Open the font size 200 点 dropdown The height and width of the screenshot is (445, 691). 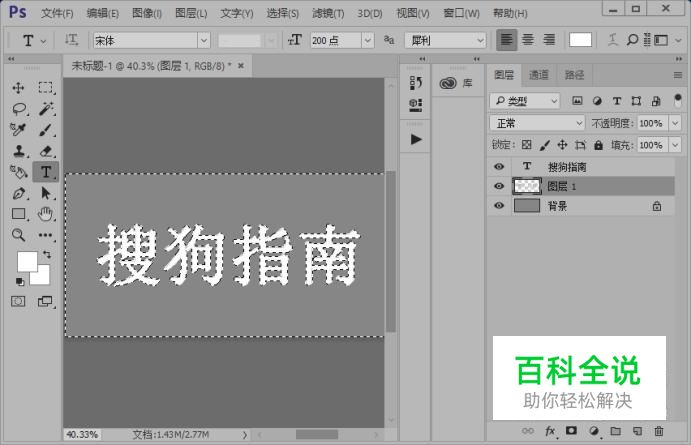coord(368,41)
